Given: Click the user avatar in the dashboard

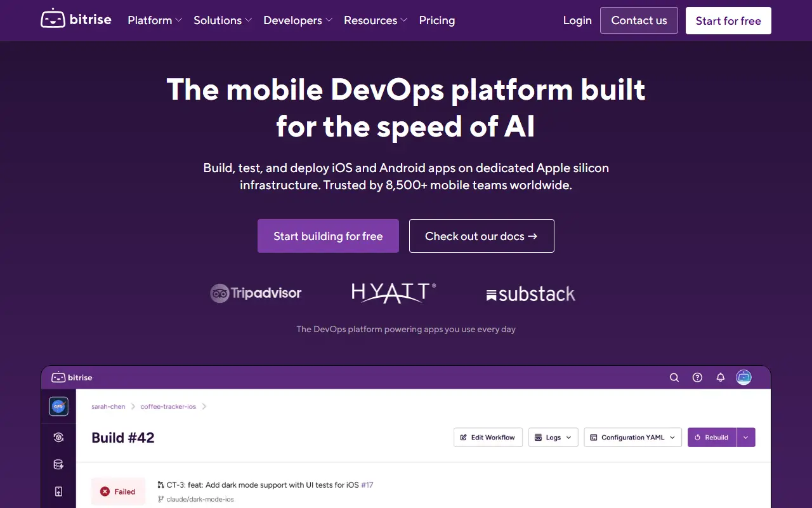Looking at the screenshot, I should (743, 377).
